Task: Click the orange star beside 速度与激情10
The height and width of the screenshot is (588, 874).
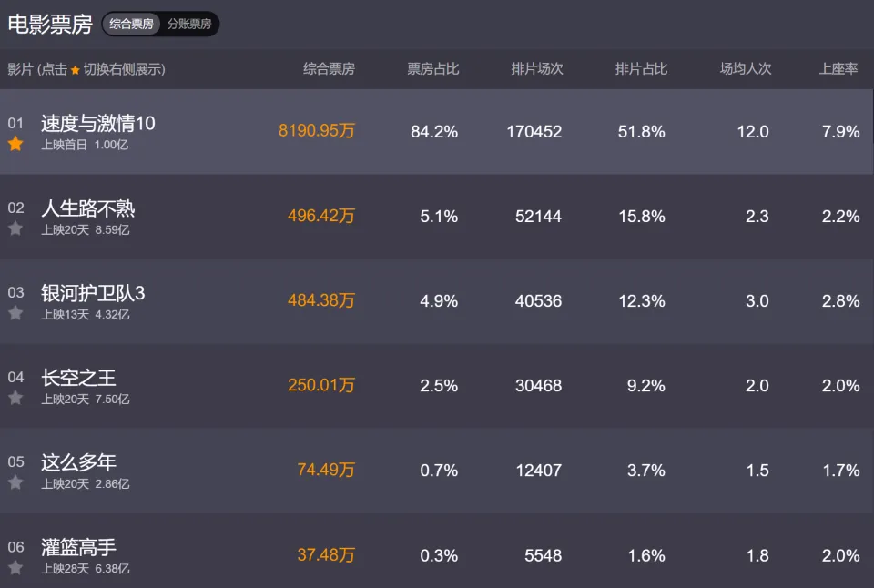Action: point(15,144)
